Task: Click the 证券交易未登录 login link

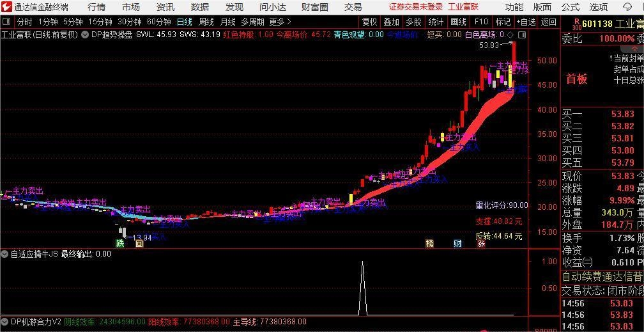Action: click(416, 7)
